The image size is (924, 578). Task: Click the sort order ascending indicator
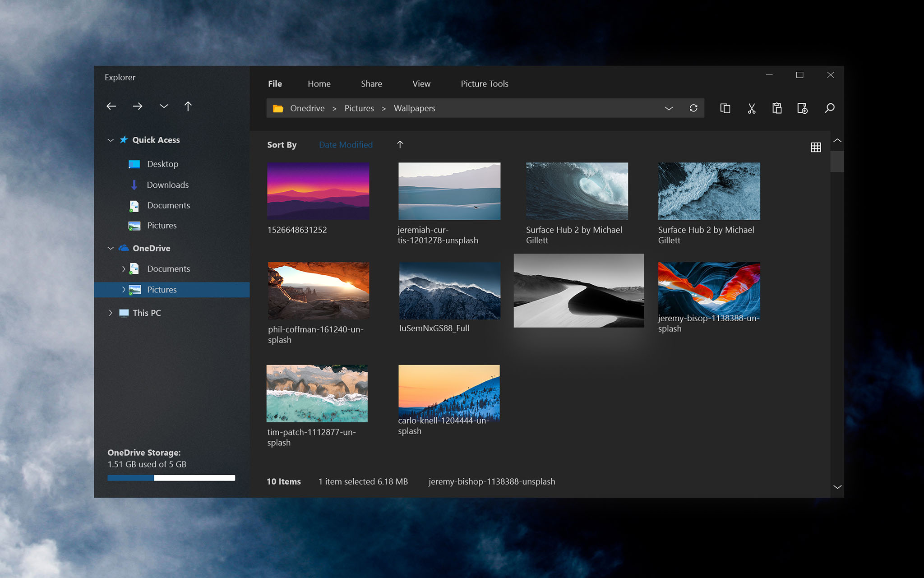click(401, 144)
